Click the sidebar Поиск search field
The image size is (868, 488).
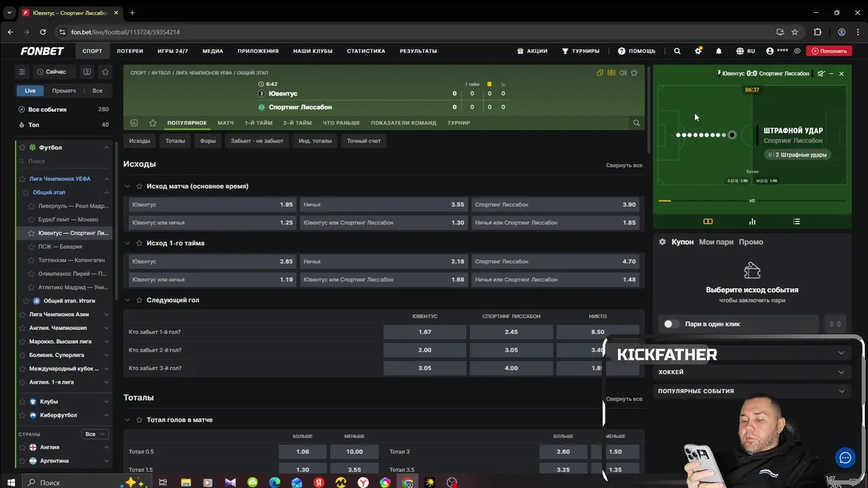[64, 161]
